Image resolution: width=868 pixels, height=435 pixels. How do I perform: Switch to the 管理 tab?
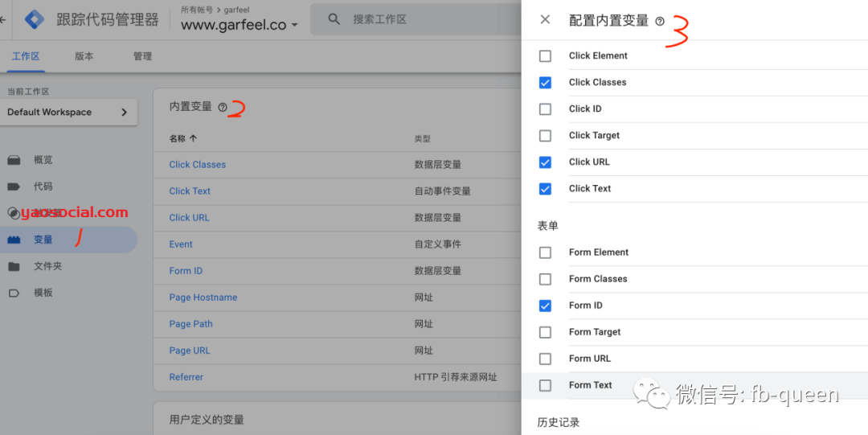[x=142, y=56]
